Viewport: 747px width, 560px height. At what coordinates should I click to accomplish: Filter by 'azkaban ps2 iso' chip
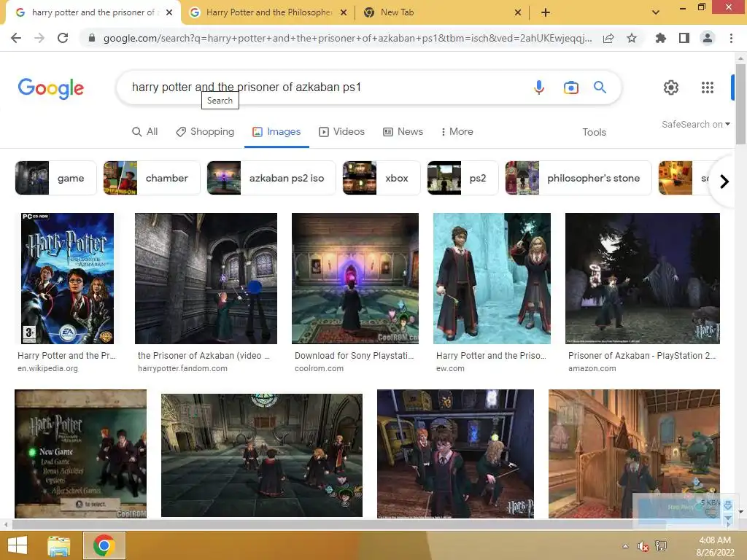[x=271, y=178]
